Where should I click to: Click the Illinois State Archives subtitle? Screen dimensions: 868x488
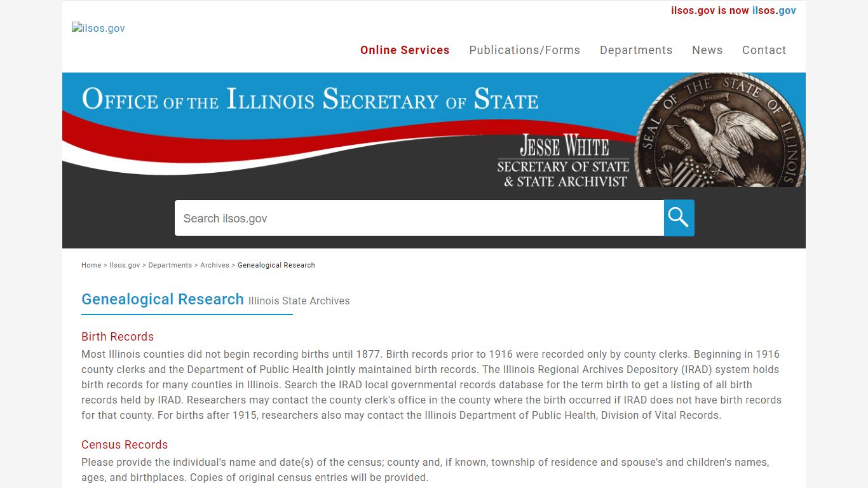pyautogui.click(x=299, y=301)
